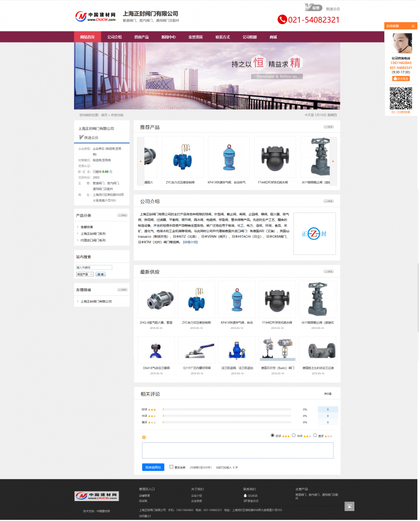
Task: Tick the 匿名发表 anonymous checkbox
Action: click(171, 467)
